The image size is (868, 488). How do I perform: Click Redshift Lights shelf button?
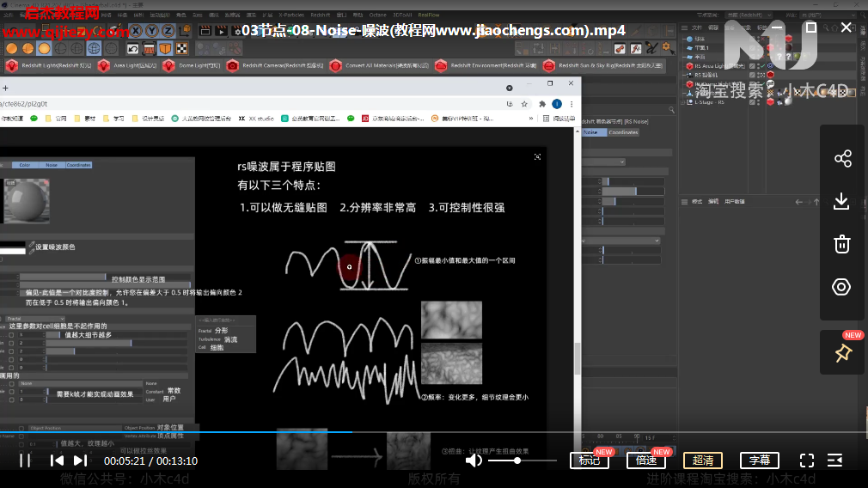[49, 66]
